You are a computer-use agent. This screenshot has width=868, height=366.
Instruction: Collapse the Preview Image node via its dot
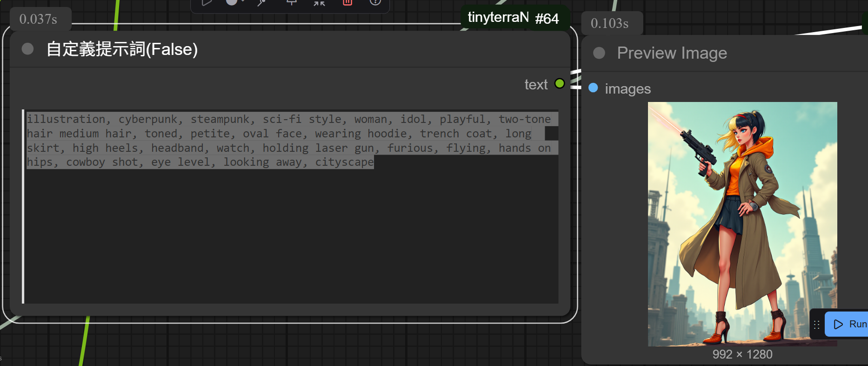tap(599, 53)
